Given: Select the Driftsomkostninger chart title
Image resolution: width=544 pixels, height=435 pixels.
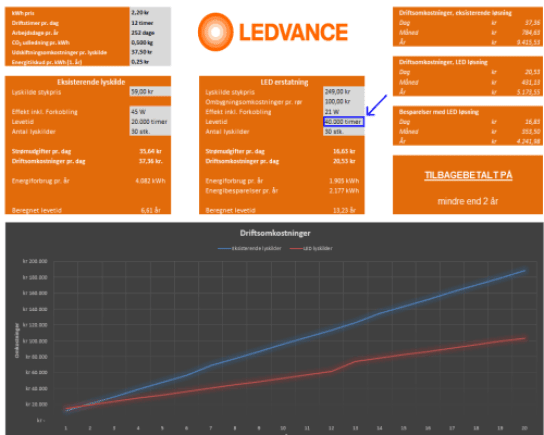Looking at the screenshot, I should (x=275, y=233).
